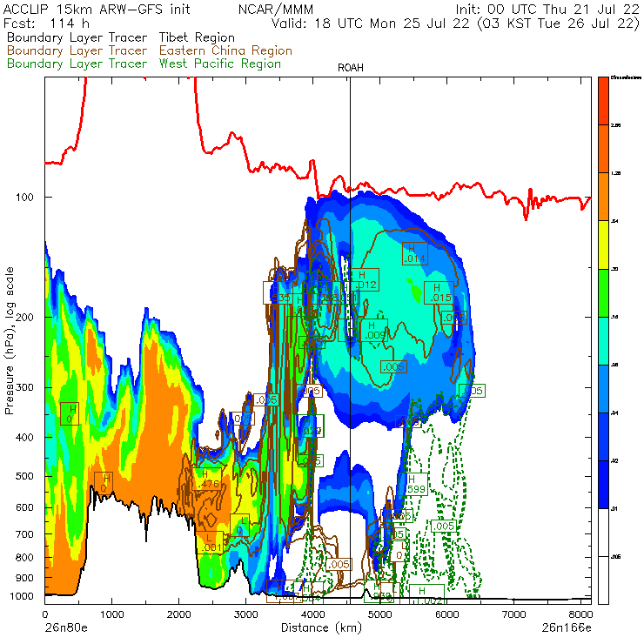The width and height of the screenshot is (644, 644).
Task: Click the '(03 KST Tue 26 Jul 22)' text
Action: pyautogui.click(x=559, y=23)
